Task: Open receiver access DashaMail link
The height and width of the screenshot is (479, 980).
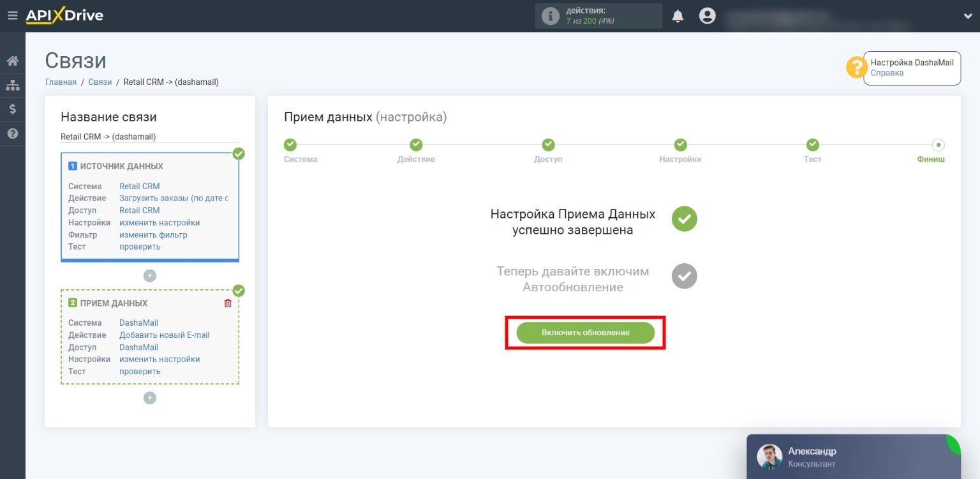Action: coord(138,347)
